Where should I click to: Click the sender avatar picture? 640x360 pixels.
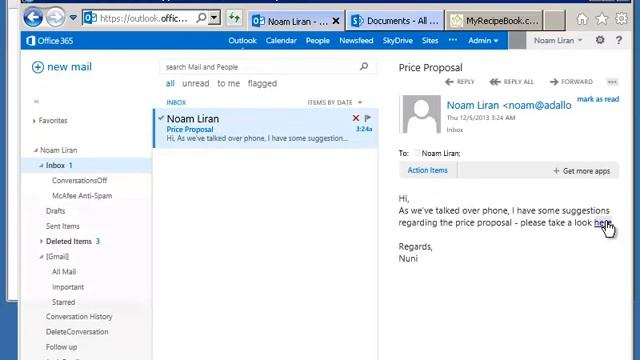pyautogui.click(x=422, y=114)
